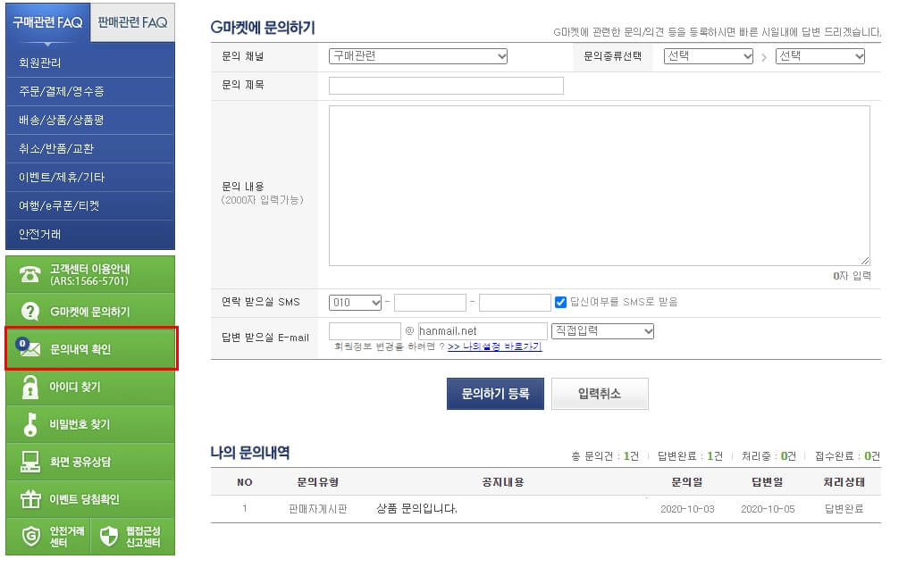Switch to the 판매관련 FAQ tab

point(132,23)
